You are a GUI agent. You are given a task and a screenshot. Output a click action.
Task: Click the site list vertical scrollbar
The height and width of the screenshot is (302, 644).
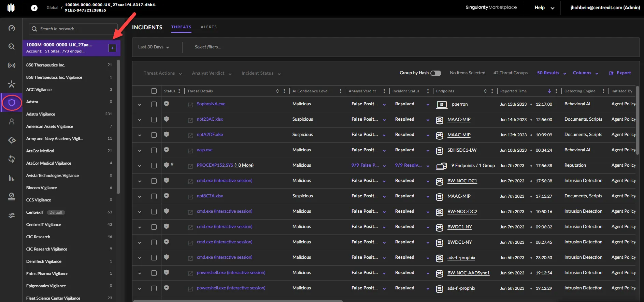[x=118, y=127]
